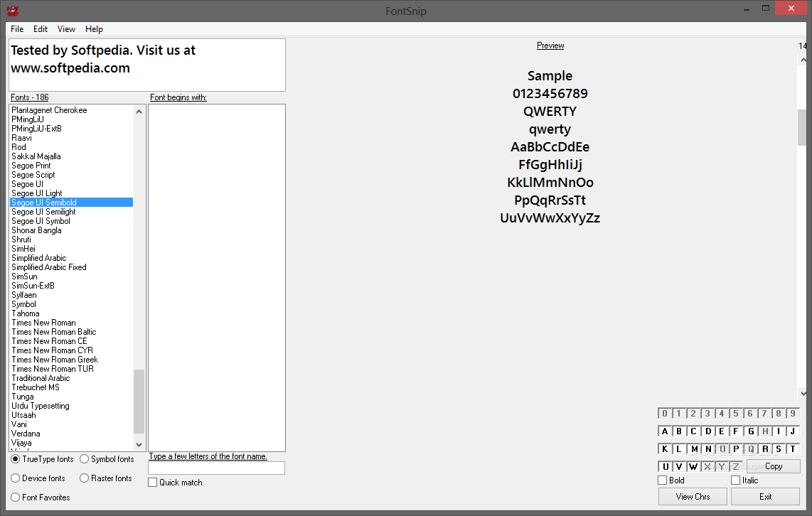Filter fonts by letter T

(x=792, y=448)
